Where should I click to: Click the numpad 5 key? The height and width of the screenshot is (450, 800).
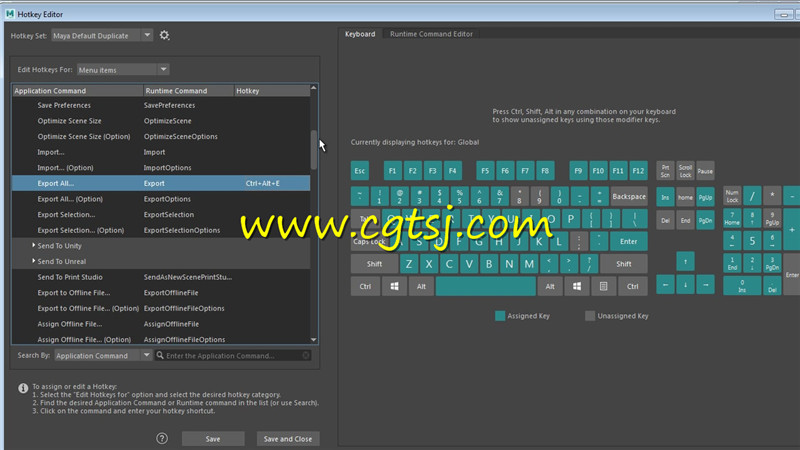coord(752,241)
